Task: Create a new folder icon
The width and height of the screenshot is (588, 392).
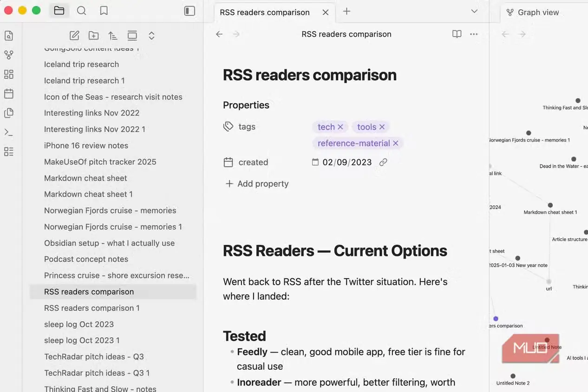Action: click(x=94, y=35)
